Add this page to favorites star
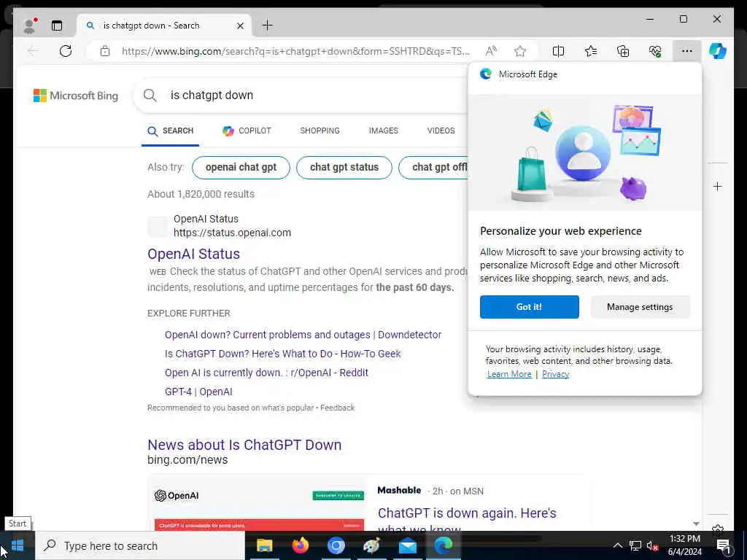The image size is (747, 560). [x=519, y=51]
